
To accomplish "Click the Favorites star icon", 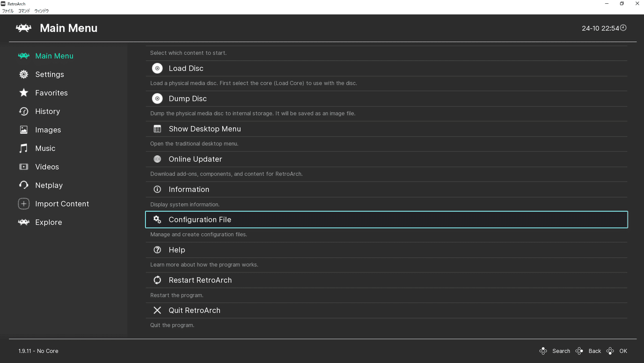I will (24, 93).
